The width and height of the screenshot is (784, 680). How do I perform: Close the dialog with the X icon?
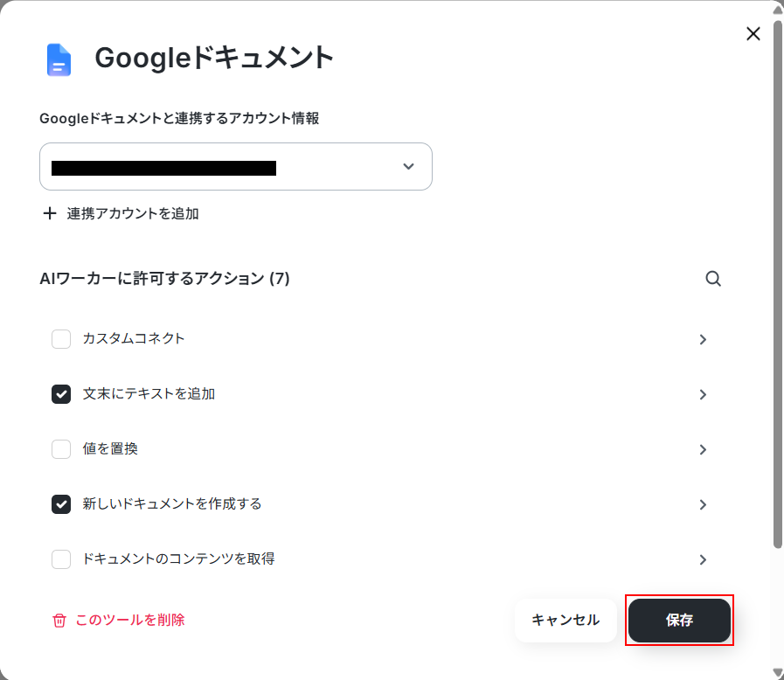pyautogui.click(x=753, y=34)
